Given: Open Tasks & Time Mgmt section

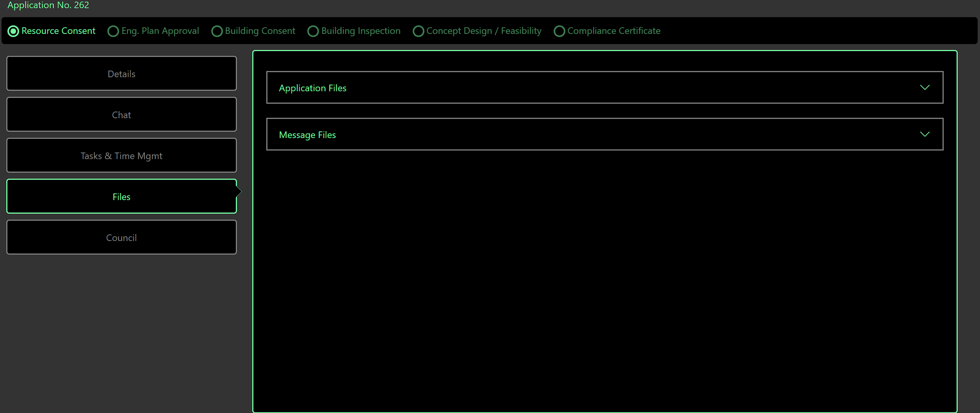Looking at the screenshot, I should [121, 156].
